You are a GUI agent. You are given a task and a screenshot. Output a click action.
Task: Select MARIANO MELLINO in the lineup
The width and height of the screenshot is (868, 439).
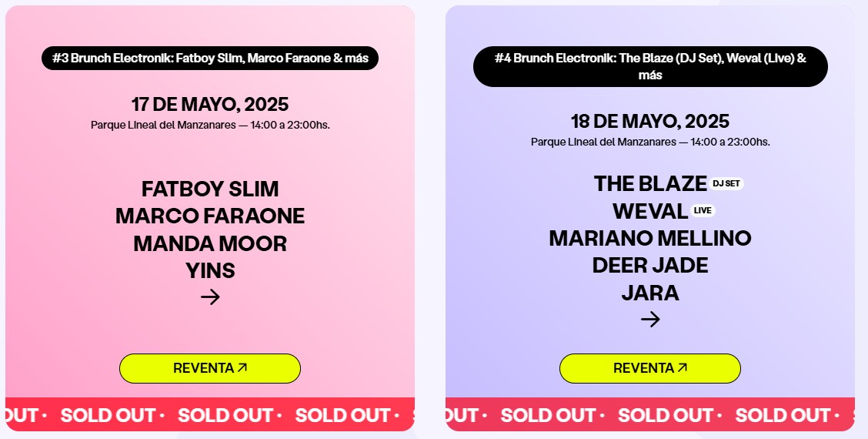pos(650,238)
